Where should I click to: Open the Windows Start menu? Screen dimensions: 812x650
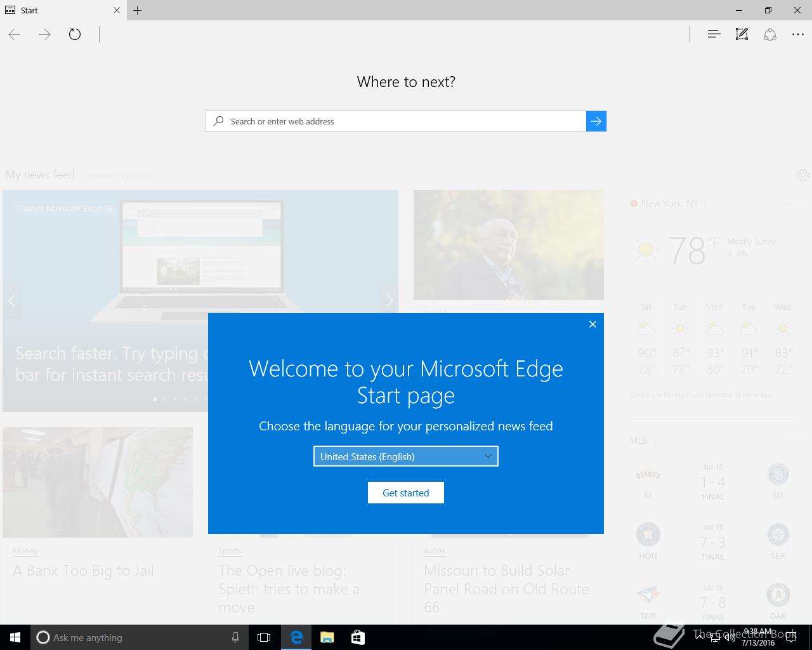(x=15, y=637)
